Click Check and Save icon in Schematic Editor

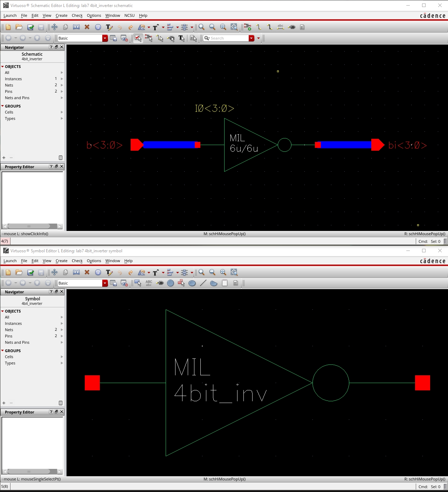coord(30,27)
